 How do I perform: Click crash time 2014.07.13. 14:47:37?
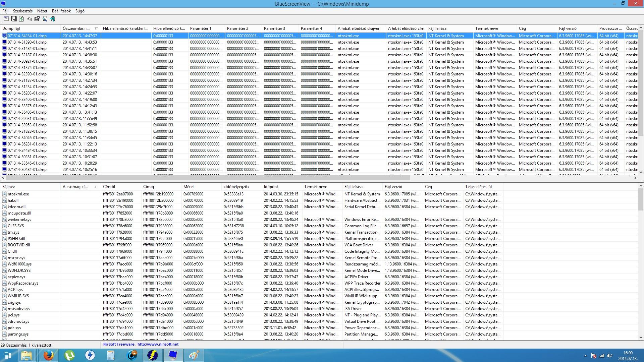tap(80, 36)
